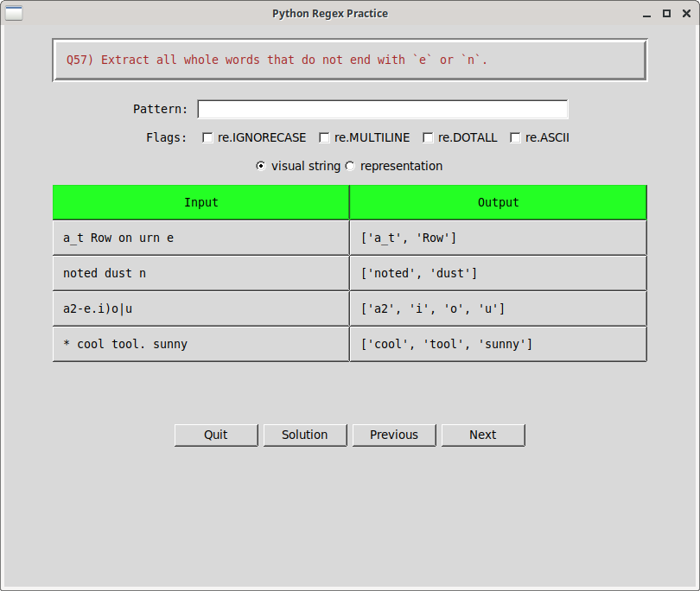Click the input row 'a2-e.i)o|u'

tap(200, 308)
